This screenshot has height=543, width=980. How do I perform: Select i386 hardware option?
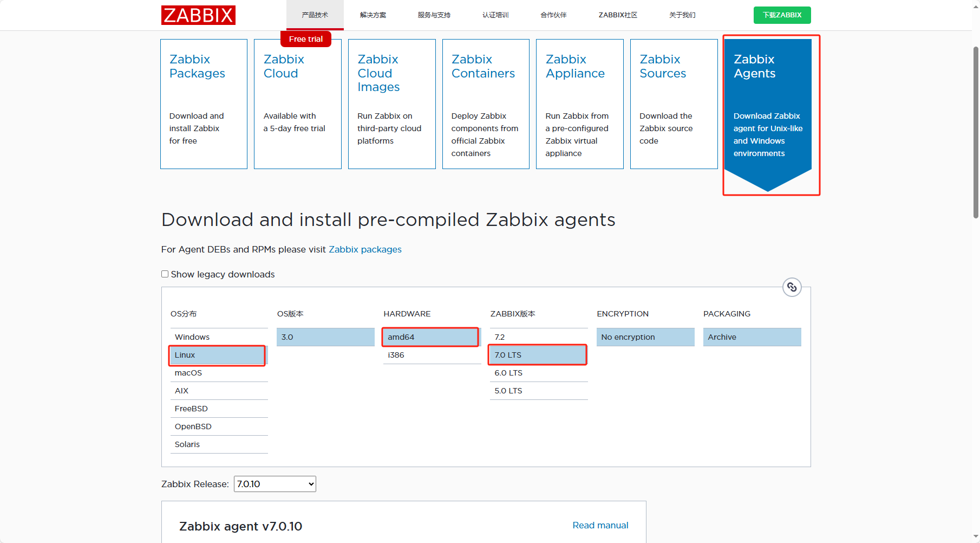point(432,355)
